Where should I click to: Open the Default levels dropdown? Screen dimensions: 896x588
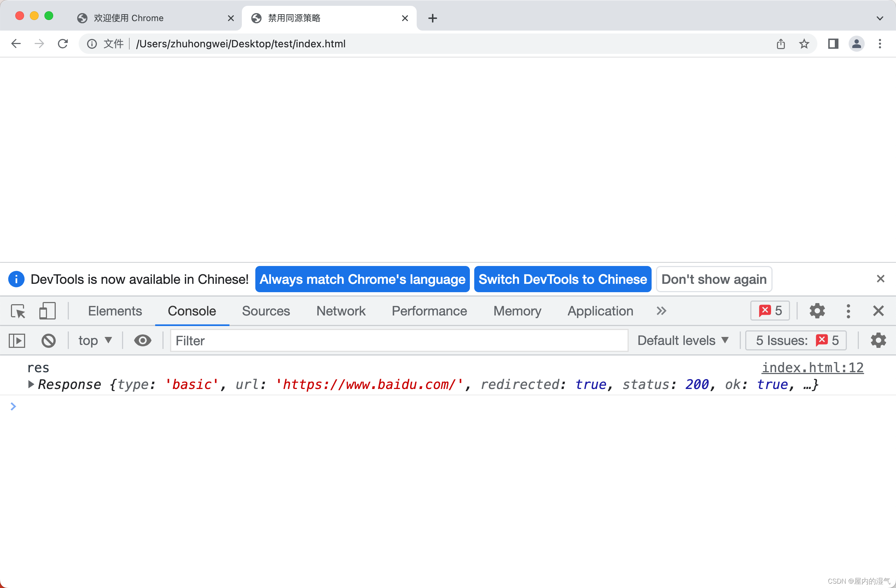click(x=683, y=341)
